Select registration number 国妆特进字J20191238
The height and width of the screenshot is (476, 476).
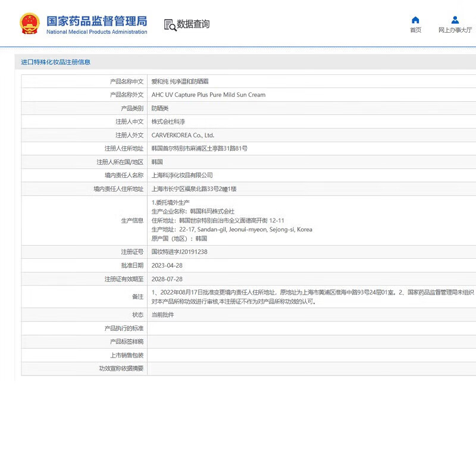point(180,252)
